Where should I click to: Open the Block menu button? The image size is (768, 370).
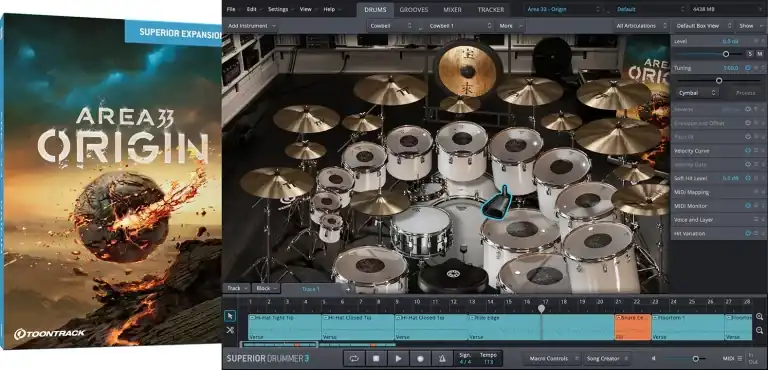[x=266, y=288]
